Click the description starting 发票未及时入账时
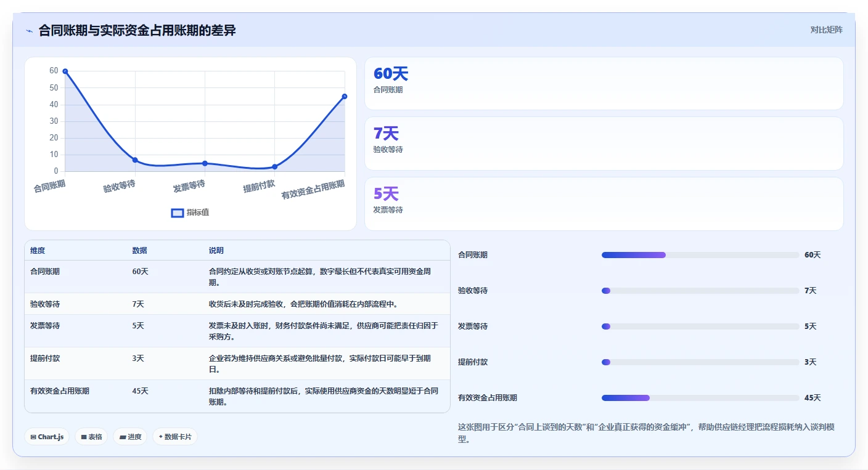Screen dimensions: 868x470 [x=324, y=331]
